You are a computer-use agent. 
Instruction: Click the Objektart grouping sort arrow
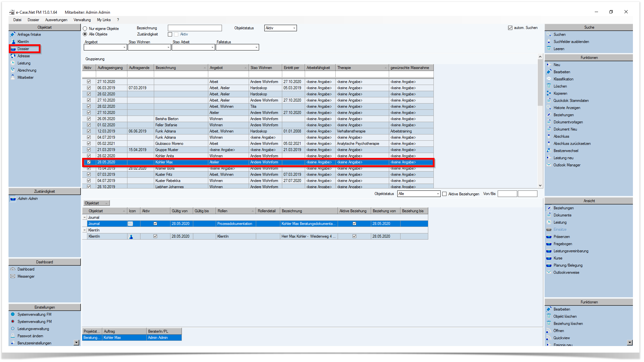click(x=106, y=203)
